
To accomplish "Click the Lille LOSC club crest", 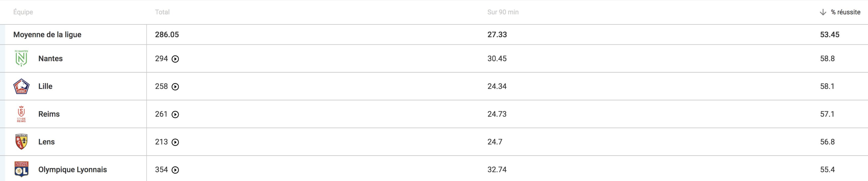I will (x=21, y=86).
